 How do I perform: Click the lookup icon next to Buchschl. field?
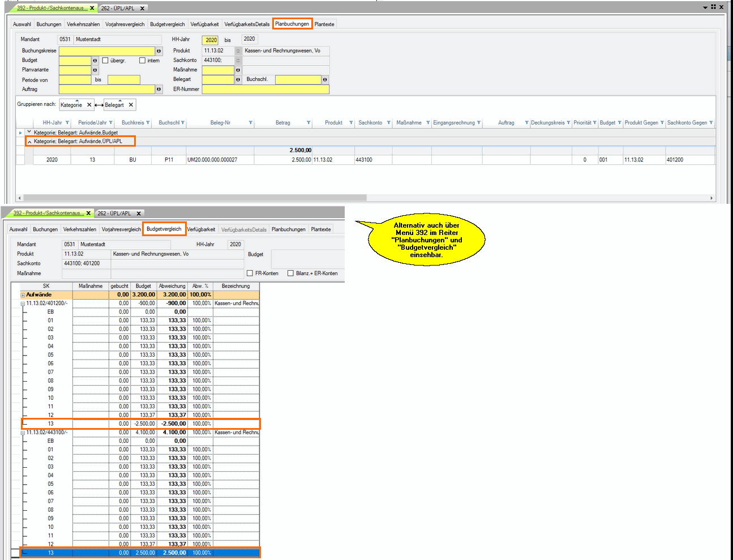pyautogui.click(x=325, y=80)
